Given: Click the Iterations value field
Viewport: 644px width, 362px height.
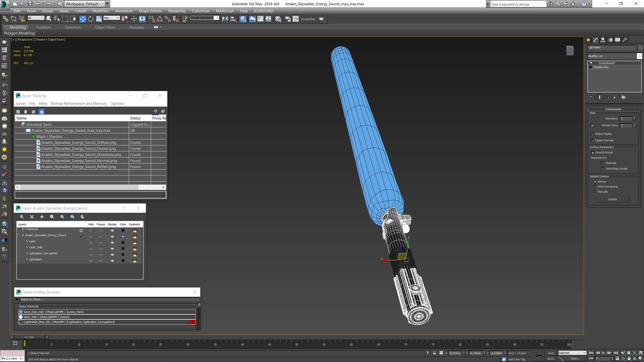Looking at the screenshot, I should (x=626, y=119).
